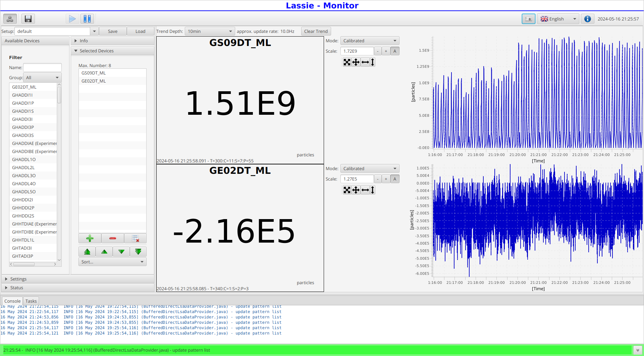Expand the Status section
The width and height of the screenshot is (644, 356).
[78, 288]
